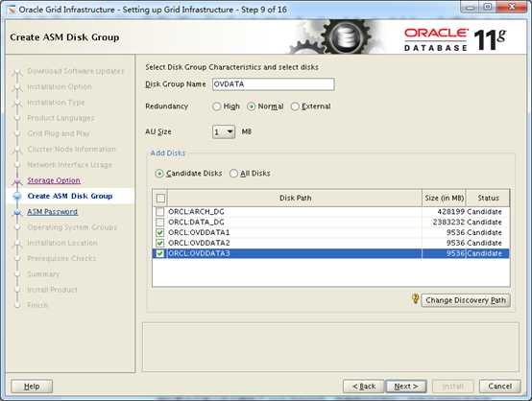The image size is (532, 401).
Task: Click the Storage Option step marker icon
Action: point(17,181)
